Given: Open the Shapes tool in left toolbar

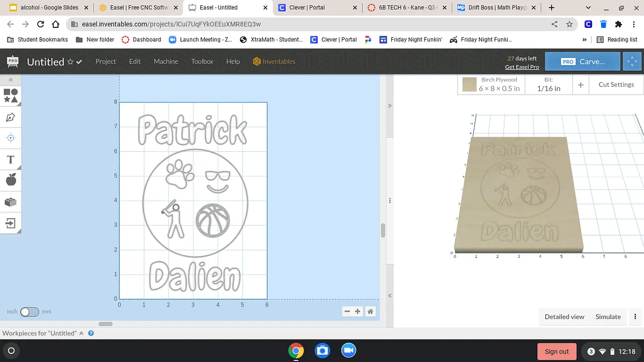Looking at the screenshot, I should [x=11, y=95].
